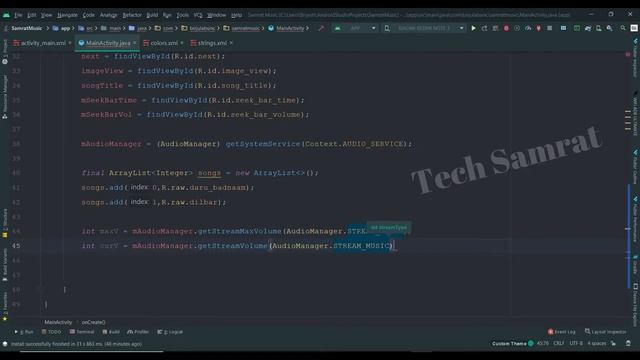Open the Terminal tool window button

coord(82,332)
